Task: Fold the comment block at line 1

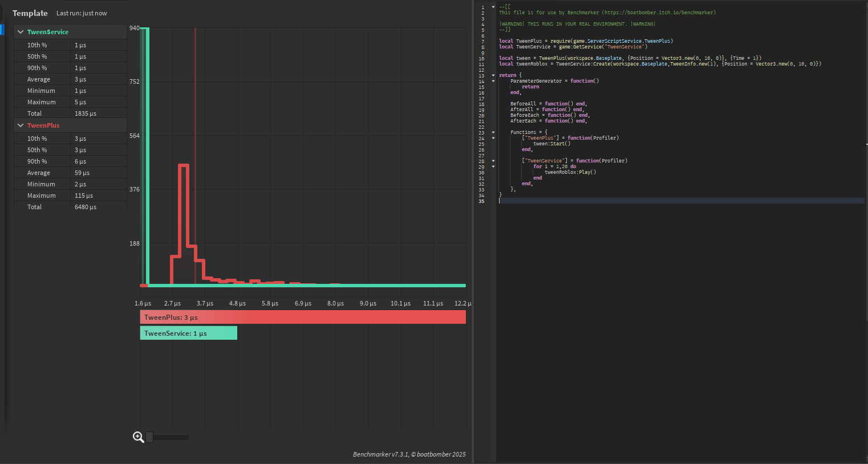Action: pos(493,7)
